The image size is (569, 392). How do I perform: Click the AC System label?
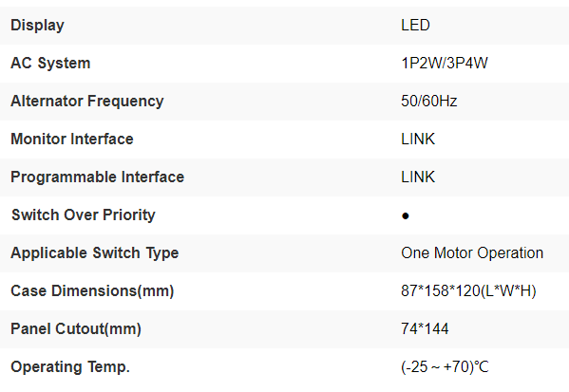pos(50,64)
